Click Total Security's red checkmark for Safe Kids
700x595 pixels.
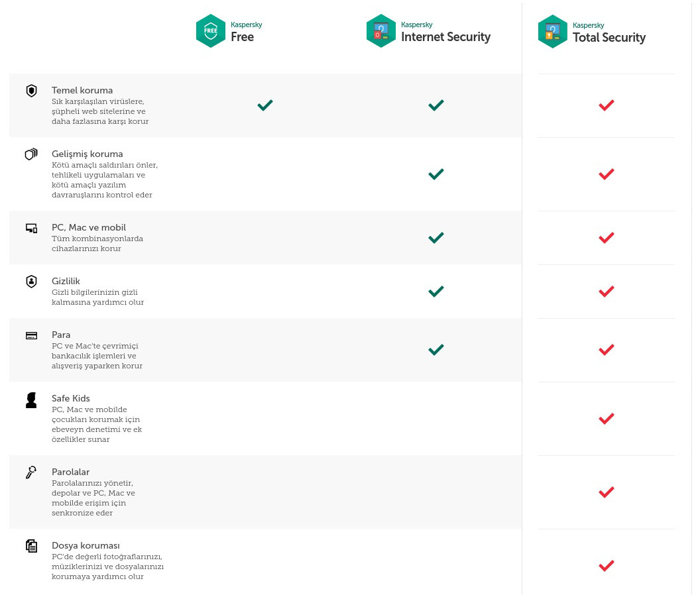point(606,418)
